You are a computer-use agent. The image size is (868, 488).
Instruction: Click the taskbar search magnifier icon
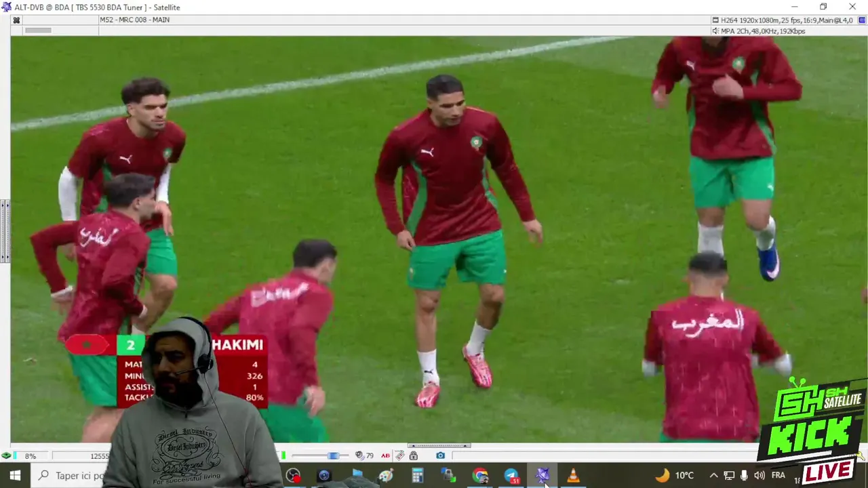[x=43, y=475]
